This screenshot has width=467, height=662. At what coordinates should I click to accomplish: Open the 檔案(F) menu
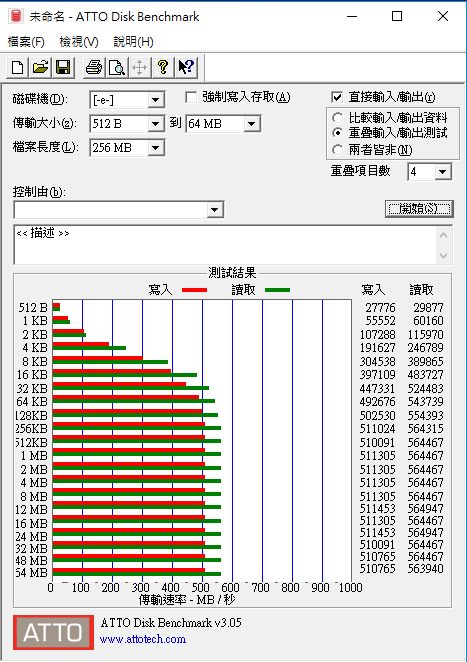(26, 42)
